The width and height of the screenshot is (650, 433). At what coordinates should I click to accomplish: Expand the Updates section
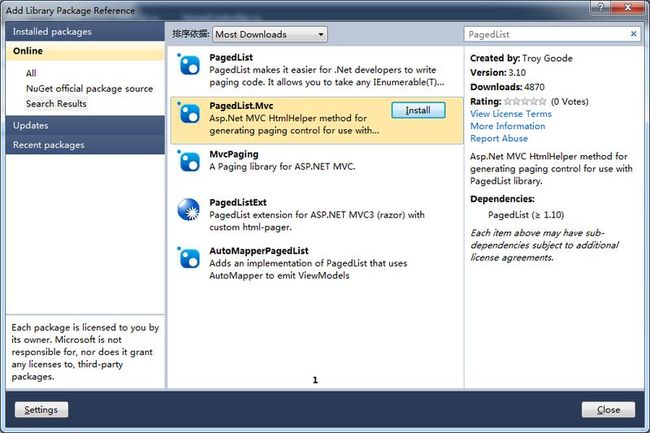pos(85,125)
